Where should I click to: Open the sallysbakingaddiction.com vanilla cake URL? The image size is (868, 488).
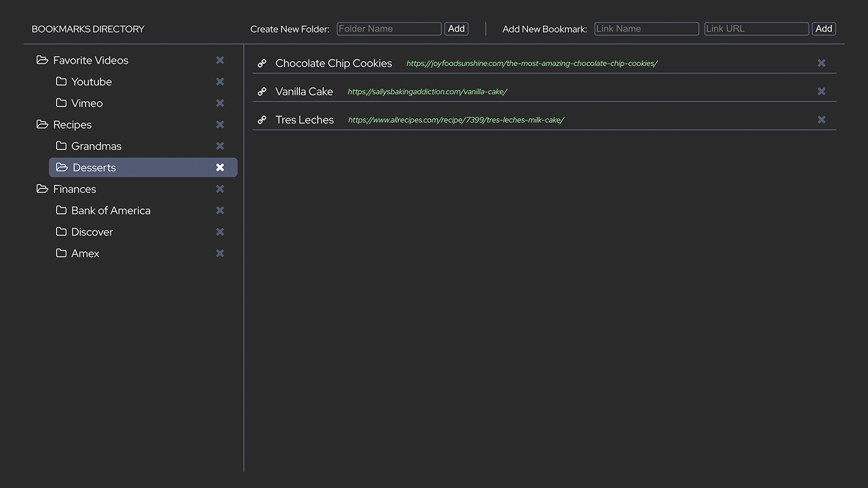[427, 92]
